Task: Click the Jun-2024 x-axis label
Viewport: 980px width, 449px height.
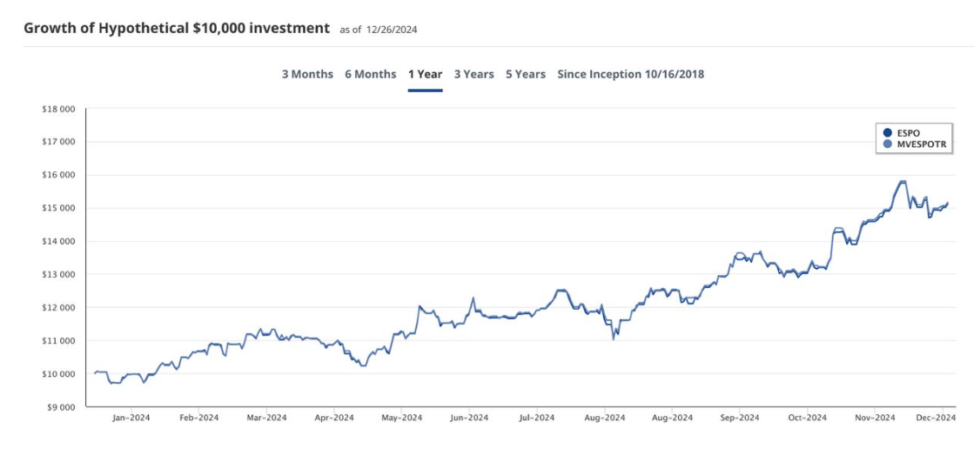Action: point(469,418)
